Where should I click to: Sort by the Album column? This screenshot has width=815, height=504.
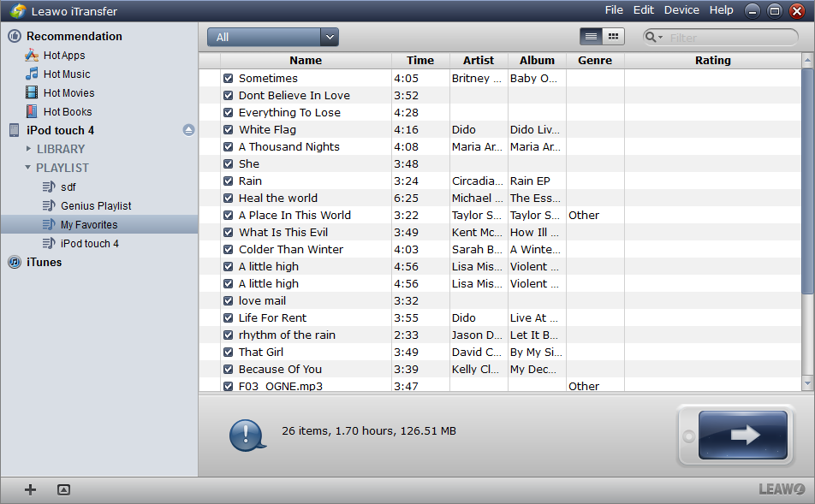click(x=537, y=60)
